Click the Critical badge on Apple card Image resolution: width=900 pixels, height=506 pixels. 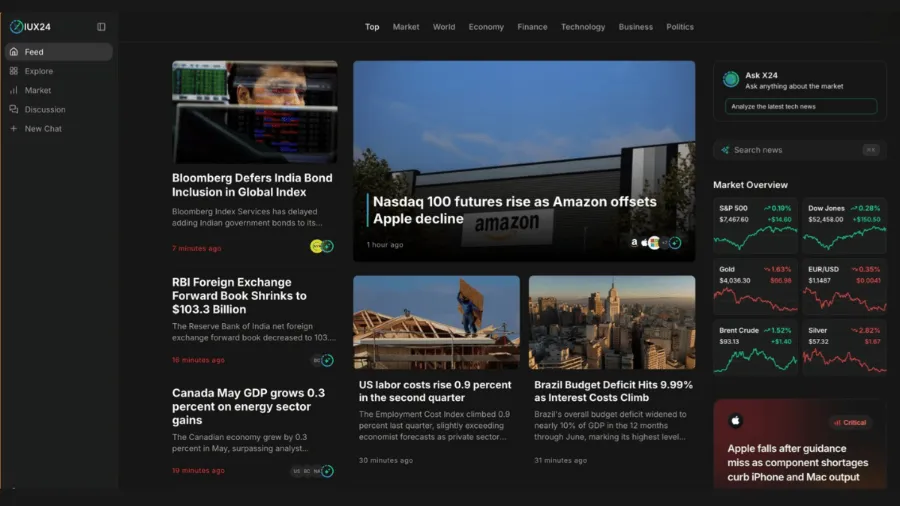850,422
